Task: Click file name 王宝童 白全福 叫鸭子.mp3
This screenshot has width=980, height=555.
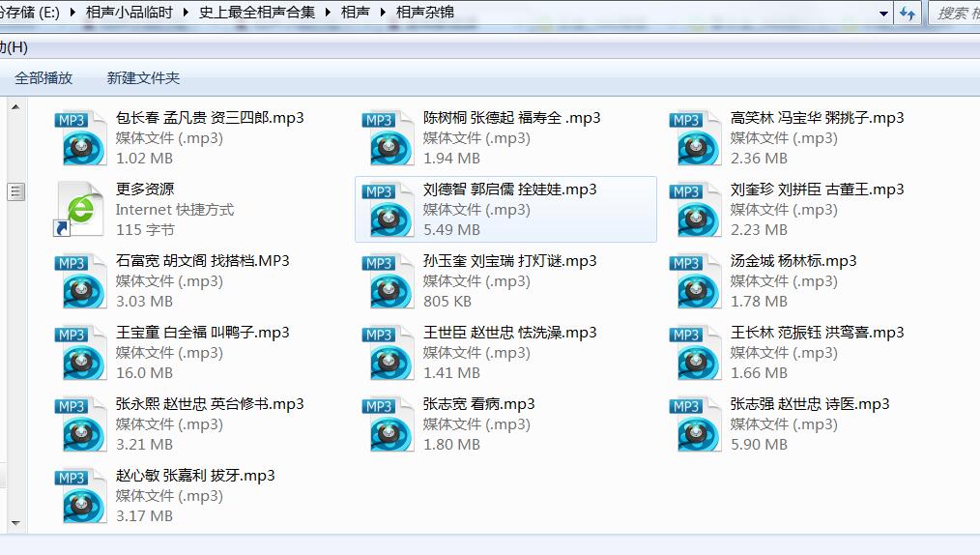Action: (203, 332)
